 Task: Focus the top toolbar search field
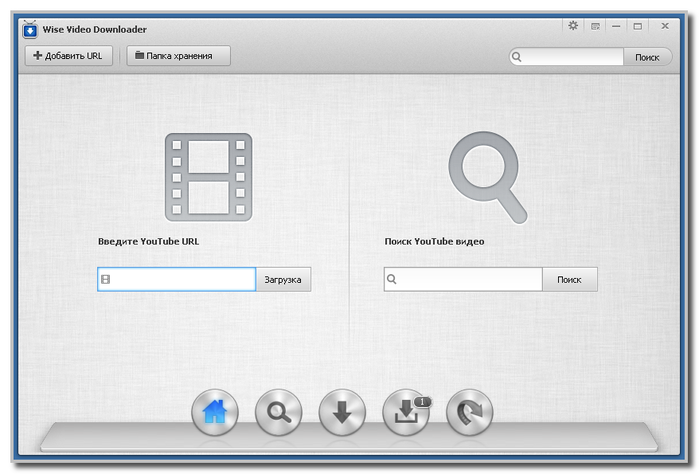(x=566, y=57)
